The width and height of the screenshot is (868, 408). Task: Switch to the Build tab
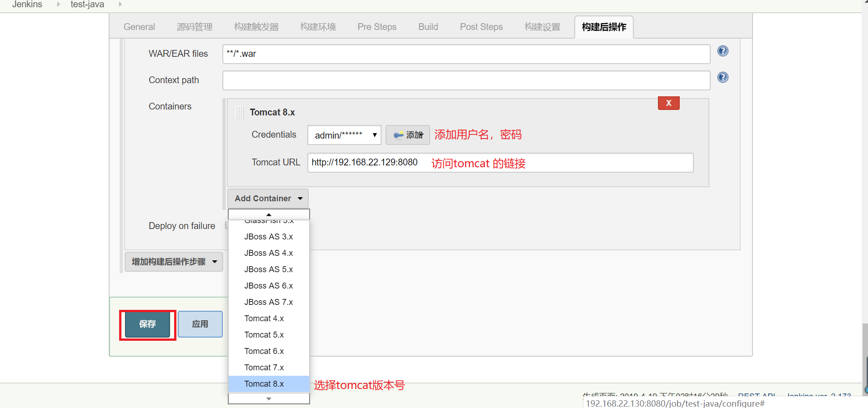[428, 27]
